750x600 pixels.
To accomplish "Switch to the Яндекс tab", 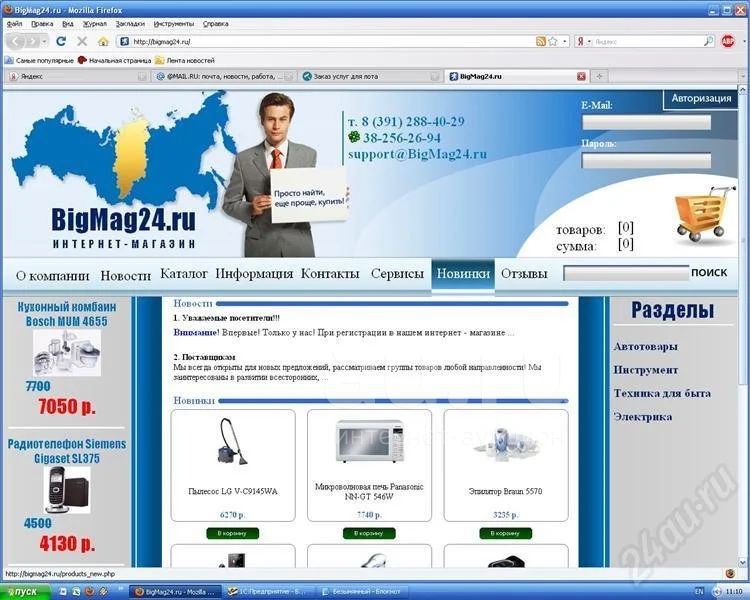I will point(76,76).
